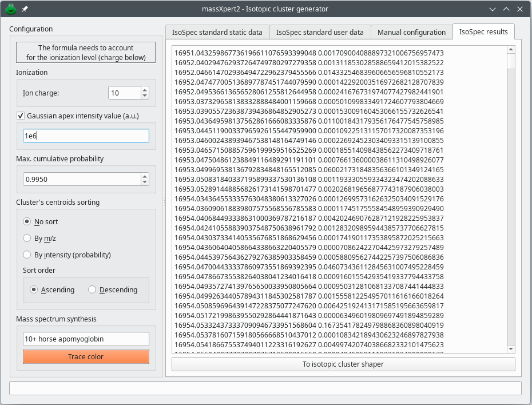Pick the orange Trace color swatch
This screenshot has height=405, width=532.
pos(86,357)
